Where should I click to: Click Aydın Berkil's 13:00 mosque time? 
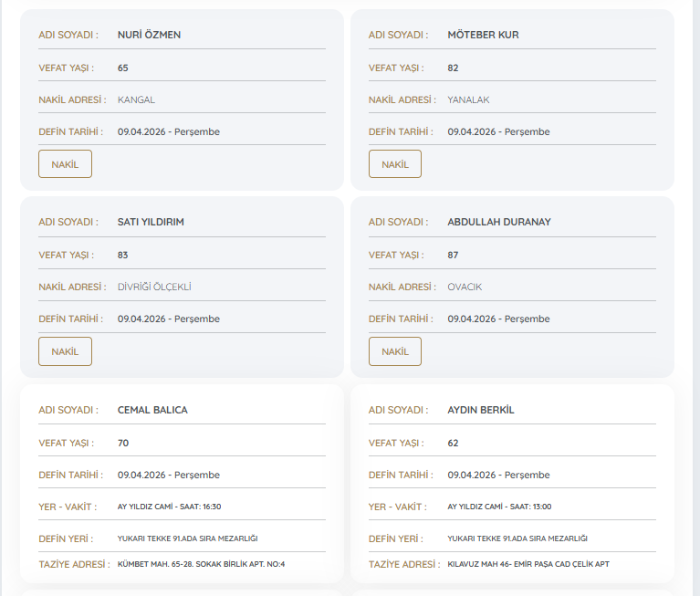tap(499, 507)
